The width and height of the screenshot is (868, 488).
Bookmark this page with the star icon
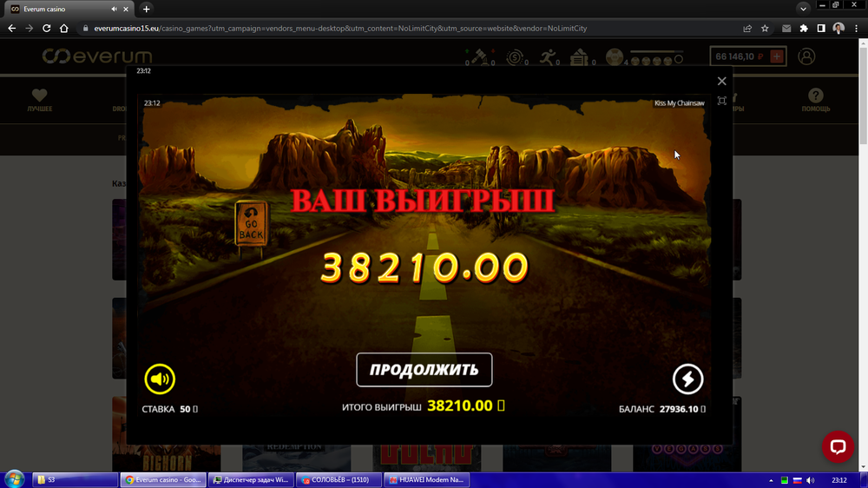(765, 29)
